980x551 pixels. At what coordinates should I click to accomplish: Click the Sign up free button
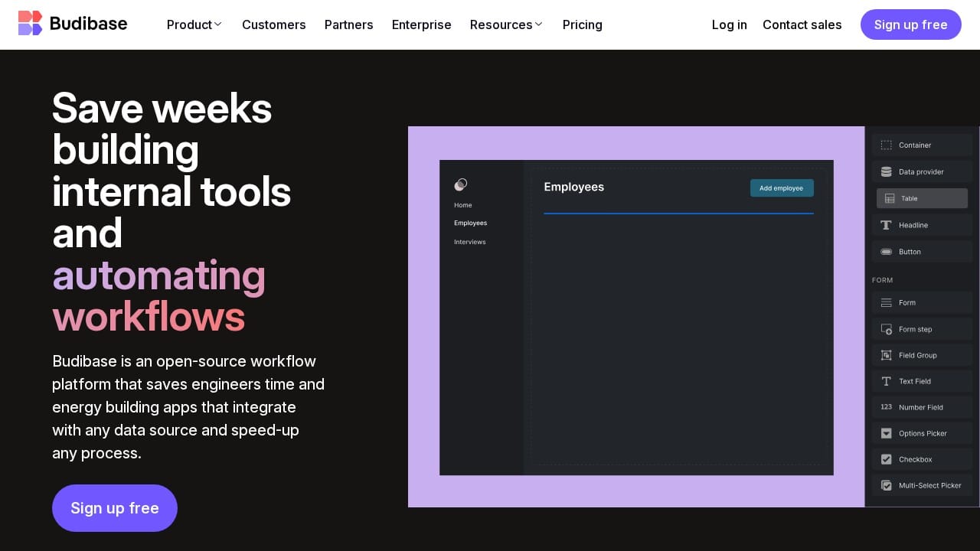911,24
